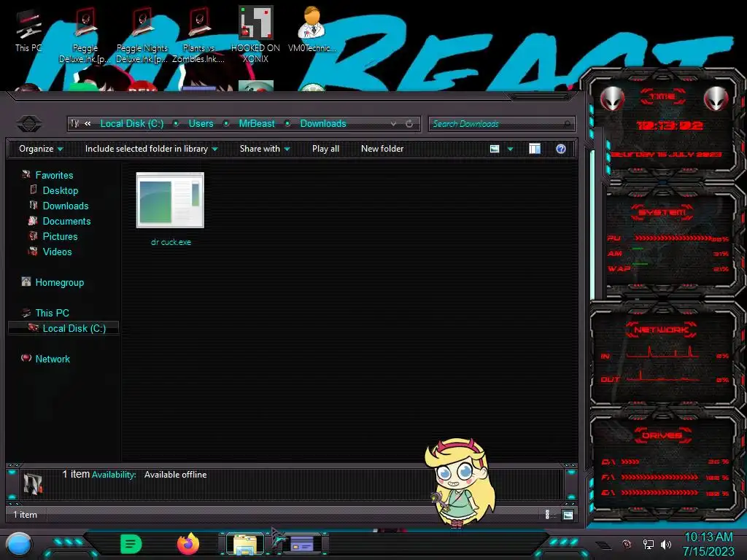Open Videos in the navigation pane
747x560 pixels.
(57, 252)
